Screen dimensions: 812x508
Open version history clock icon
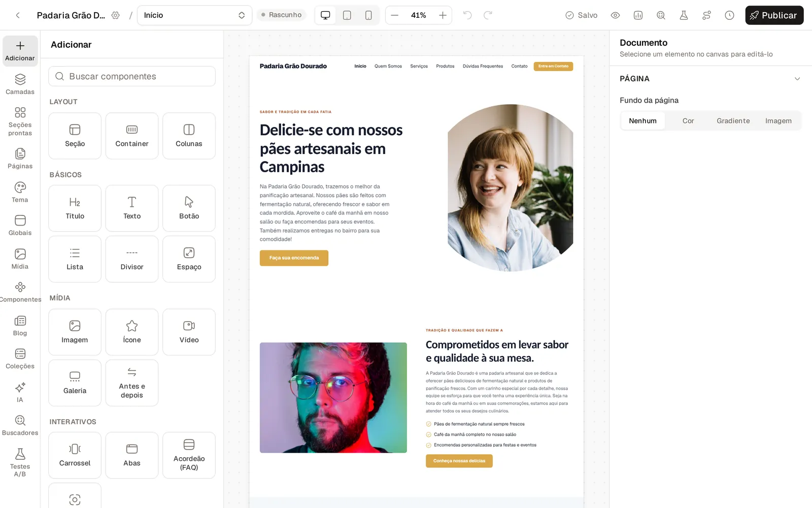click(729, 15)
